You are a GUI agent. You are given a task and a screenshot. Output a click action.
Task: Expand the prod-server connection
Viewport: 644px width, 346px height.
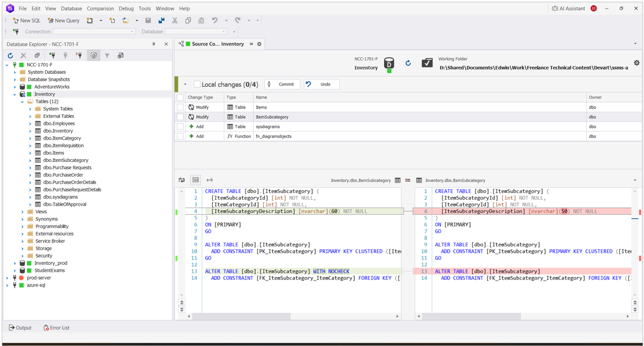click(x=7, y=278)
